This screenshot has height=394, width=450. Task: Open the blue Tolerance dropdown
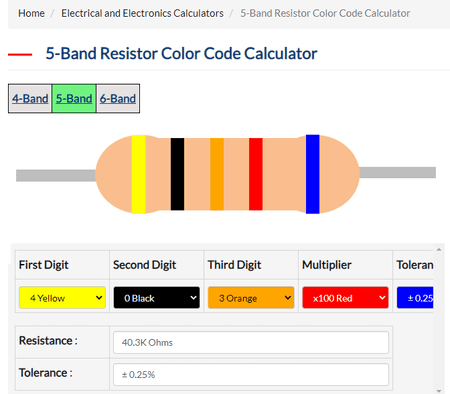(x=415, y=297)
